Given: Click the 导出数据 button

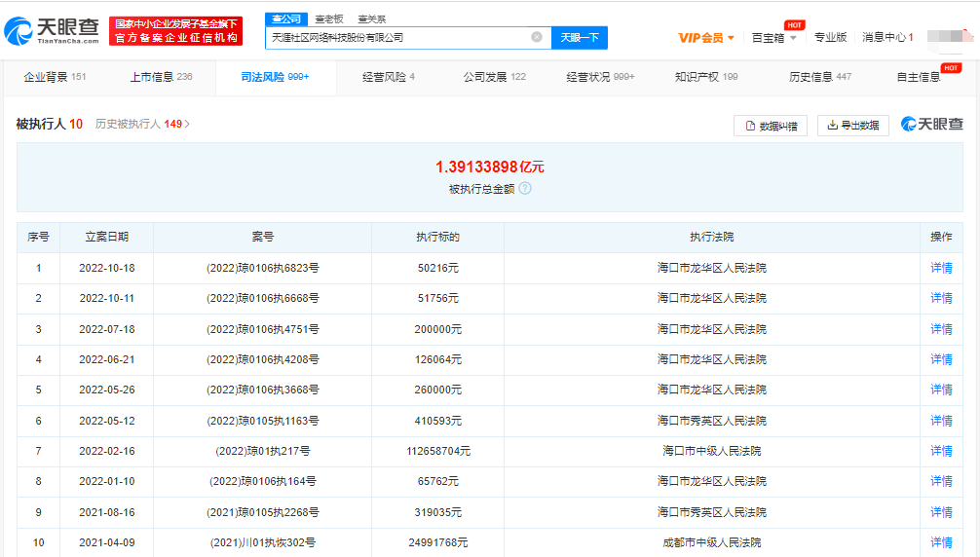Looking at the screenshot, I should point(852,126).
